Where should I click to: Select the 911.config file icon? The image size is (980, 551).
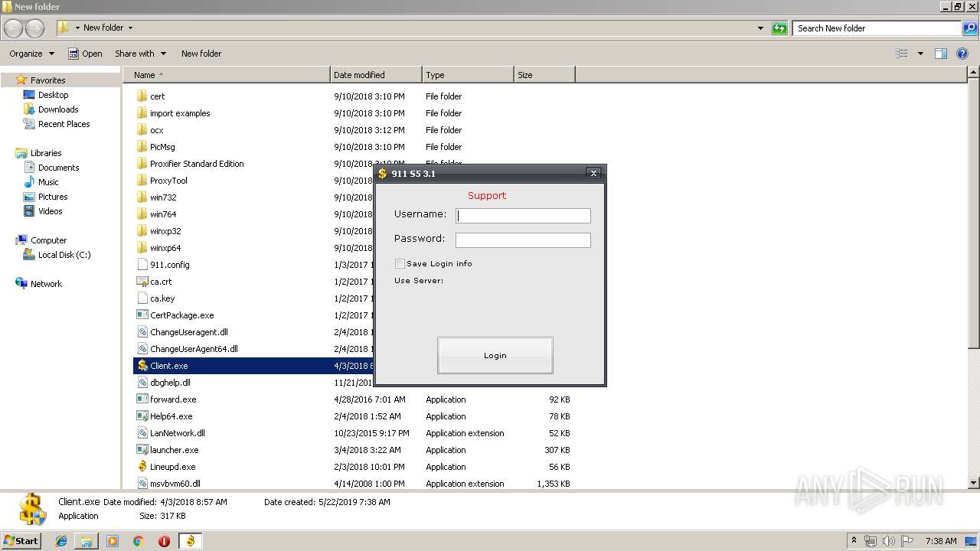(x=142, y=265)
